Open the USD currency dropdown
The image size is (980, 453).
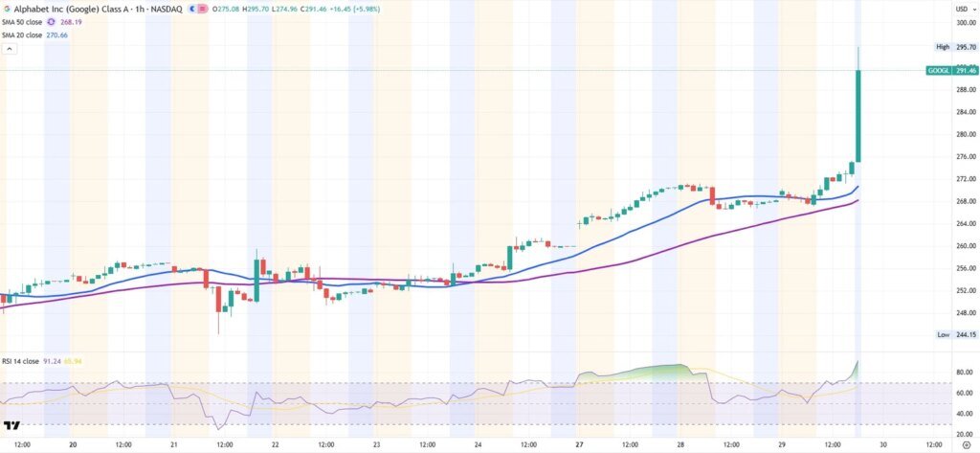[x=961, y=8]
